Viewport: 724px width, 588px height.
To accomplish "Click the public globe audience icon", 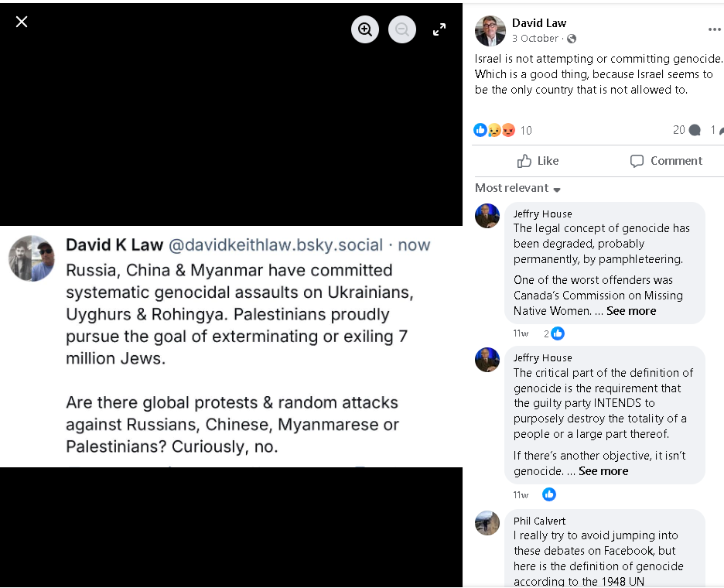I will tap(572, 39).
